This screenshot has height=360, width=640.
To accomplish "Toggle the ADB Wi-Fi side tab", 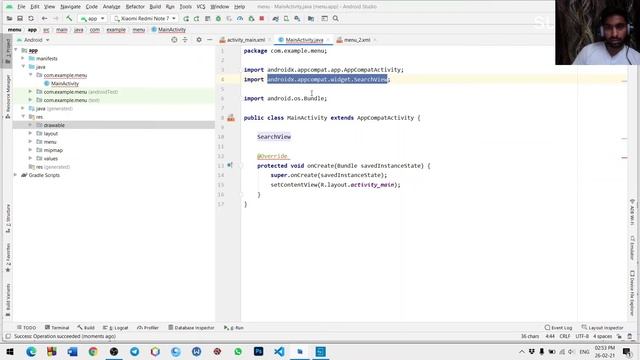I will click(632, 211).
